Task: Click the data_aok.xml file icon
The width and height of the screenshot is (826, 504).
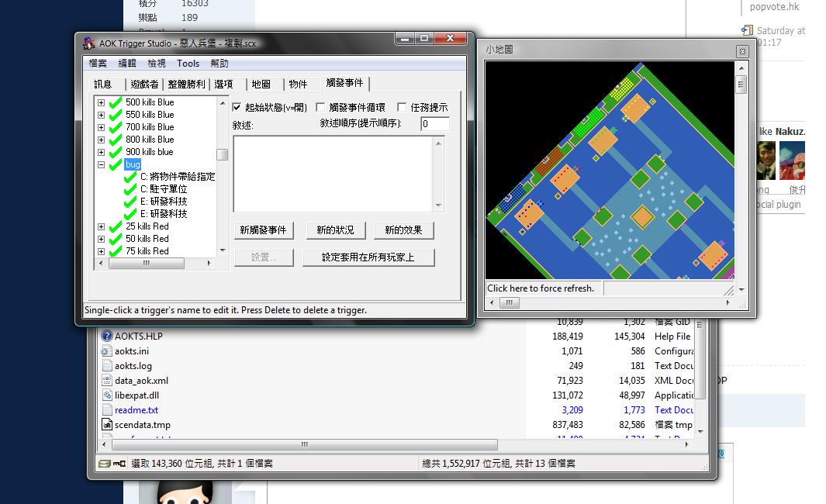Action: tap(107, 380)
